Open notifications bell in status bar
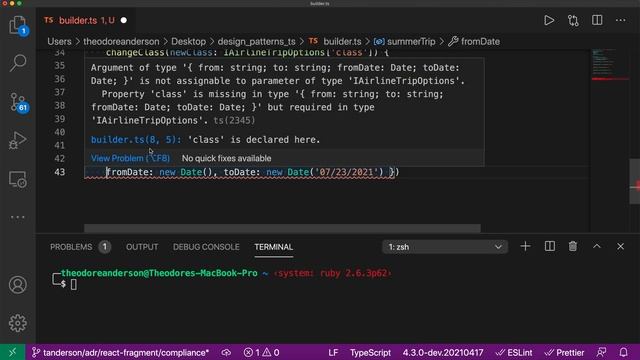The width and height of the screenshot is (640, 360). pyautogui.click(x=623, y=352)
